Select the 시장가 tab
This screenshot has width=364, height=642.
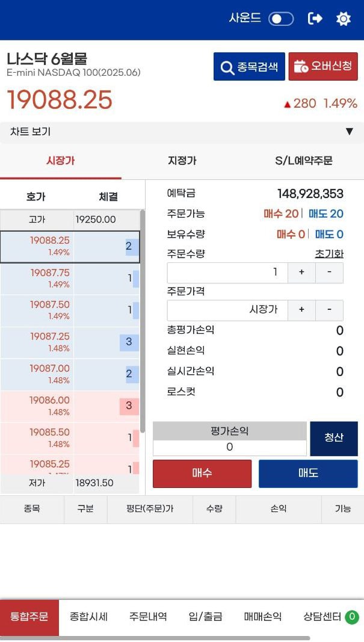61,161
